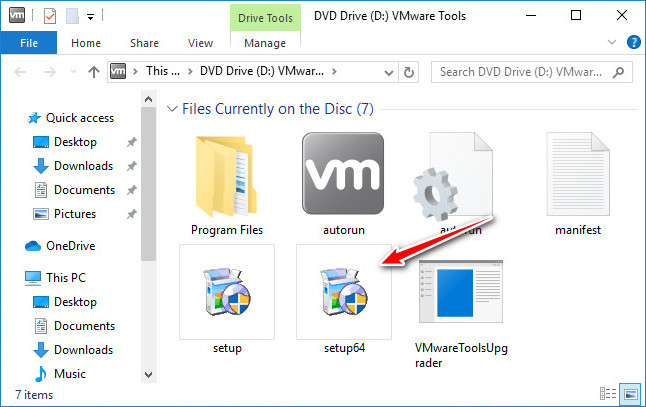Click the Properties quick access toolbar icon
The height and width of the screenshot is (407, 646).
click(x=50, y=16)
